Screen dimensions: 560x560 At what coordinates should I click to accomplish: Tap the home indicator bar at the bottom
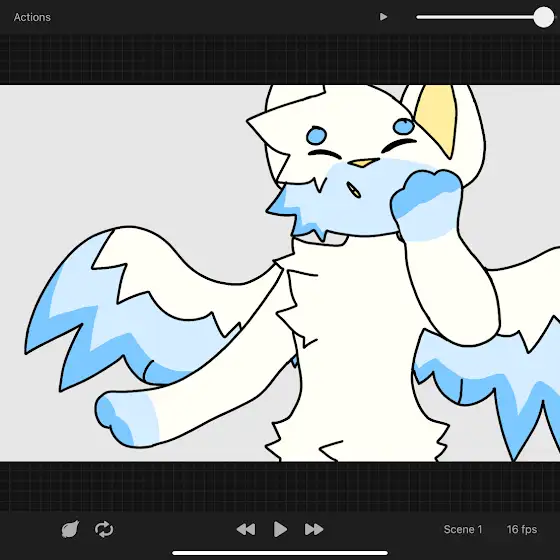tap(280, 553)
